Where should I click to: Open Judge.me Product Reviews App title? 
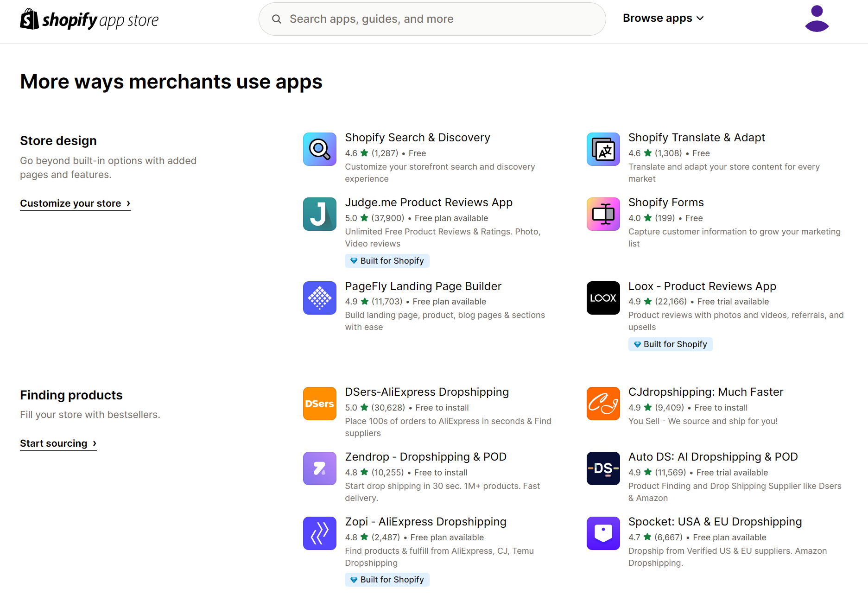click(x=429, y=202)
